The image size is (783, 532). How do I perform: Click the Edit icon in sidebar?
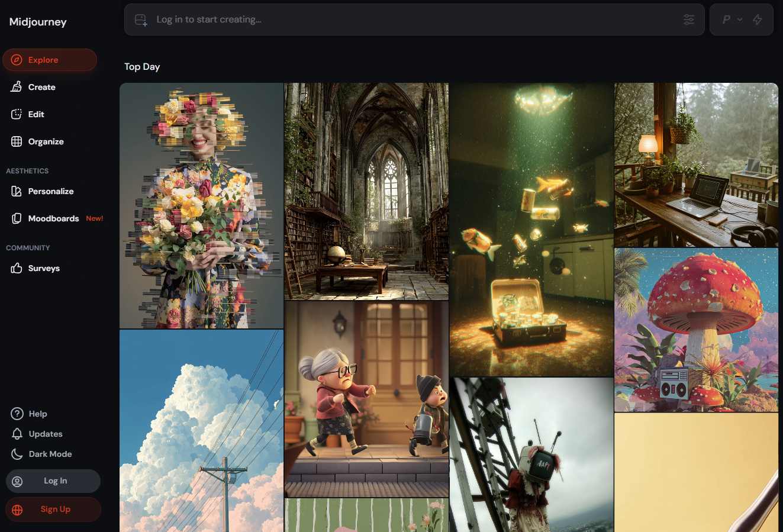tap(17, 114)
